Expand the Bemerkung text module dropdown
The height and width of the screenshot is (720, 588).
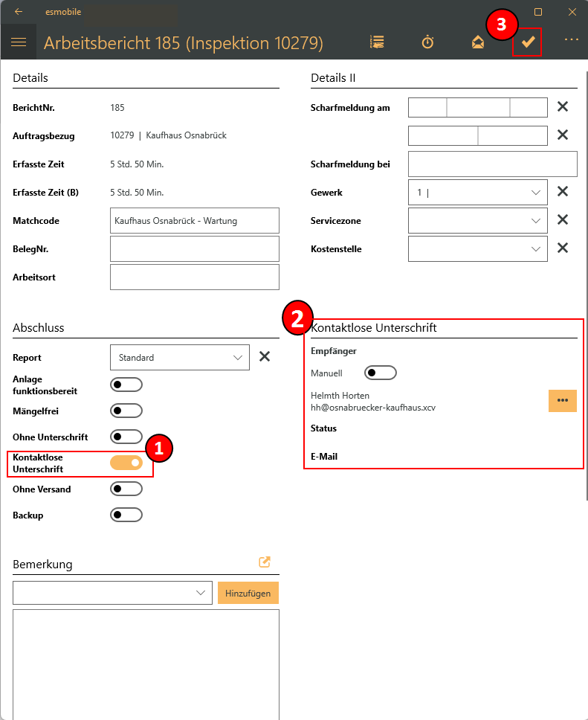112,593
